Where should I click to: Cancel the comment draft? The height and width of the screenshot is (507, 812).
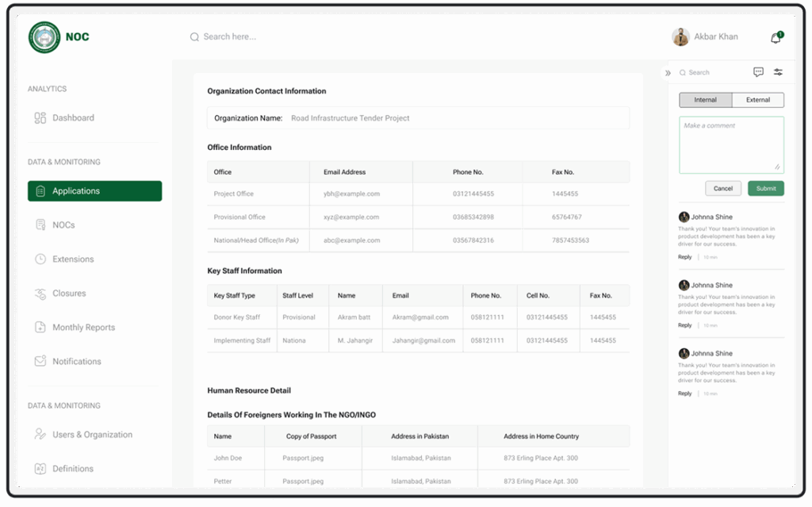click(722, 189)
